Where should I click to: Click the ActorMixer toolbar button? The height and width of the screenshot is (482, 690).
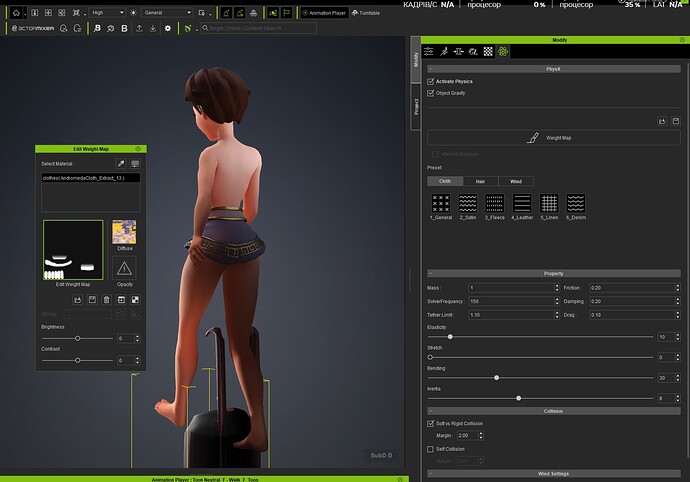click(x=33, y=28)
